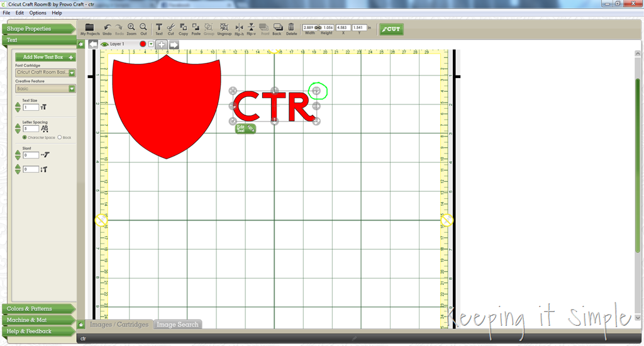644x346 pixels.
Task: Flip selection horizontally with Flip-h
Action: pos(239,28)
